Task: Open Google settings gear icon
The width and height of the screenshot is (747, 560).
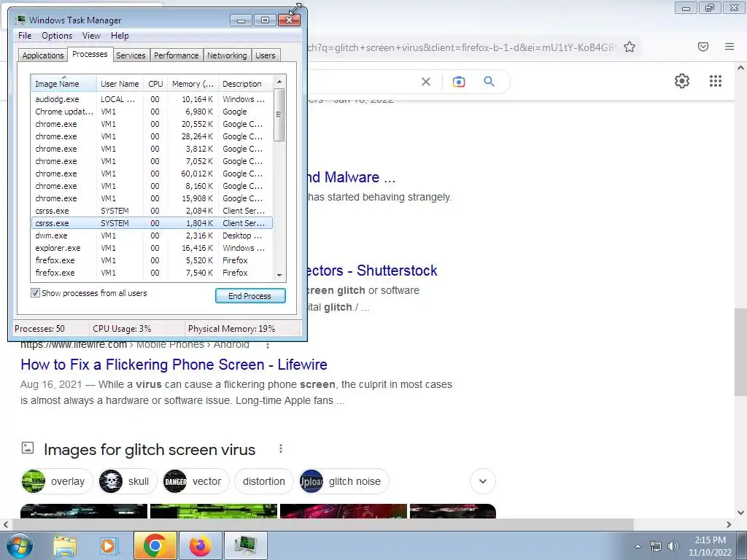Action: (x=682, y=81)
